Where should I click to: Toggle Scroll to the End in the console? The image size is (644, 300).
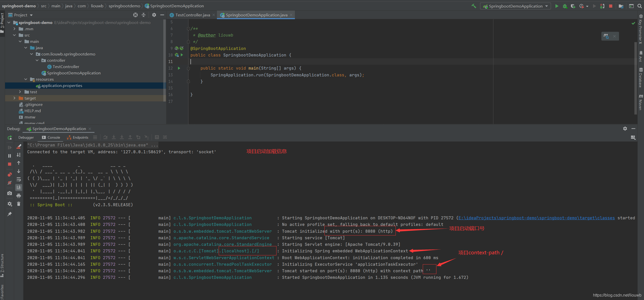coord(19,187)
